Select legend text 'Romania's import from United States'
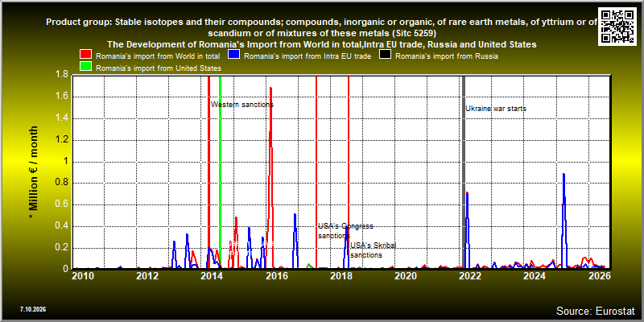This screenshot has height=322, width=644. coord(159,68)
